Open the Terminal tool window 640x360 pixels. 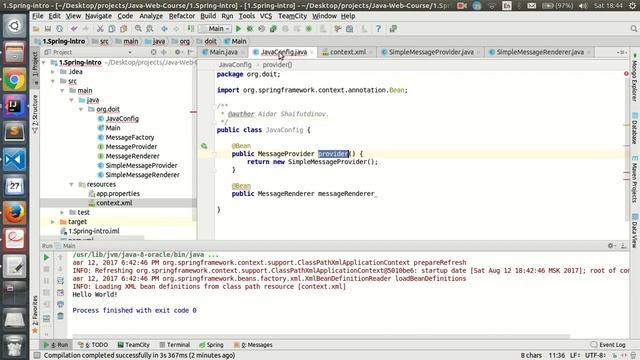[x=175, y=345]
